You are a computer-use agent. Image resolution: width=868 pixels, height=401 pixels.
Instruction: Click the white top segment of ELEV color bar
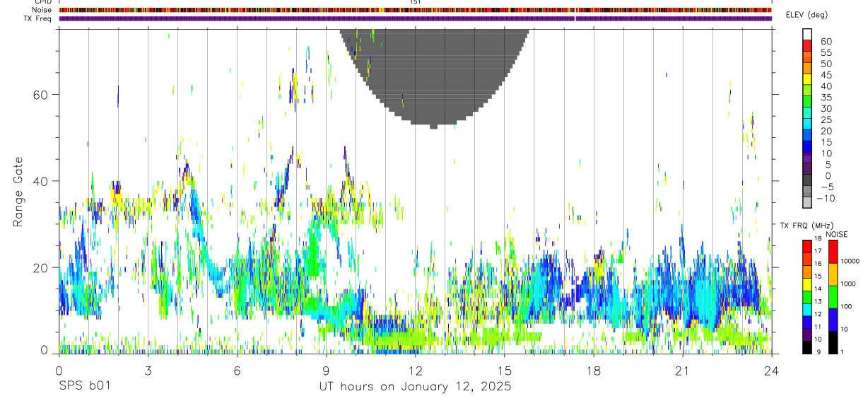(807, 33)
